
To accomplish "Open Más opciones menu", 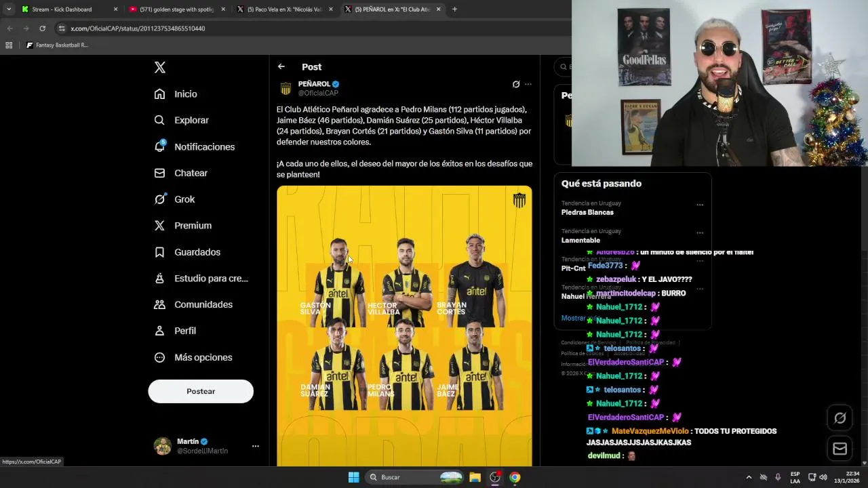I will pyautogui.click(x=193, y=357).
